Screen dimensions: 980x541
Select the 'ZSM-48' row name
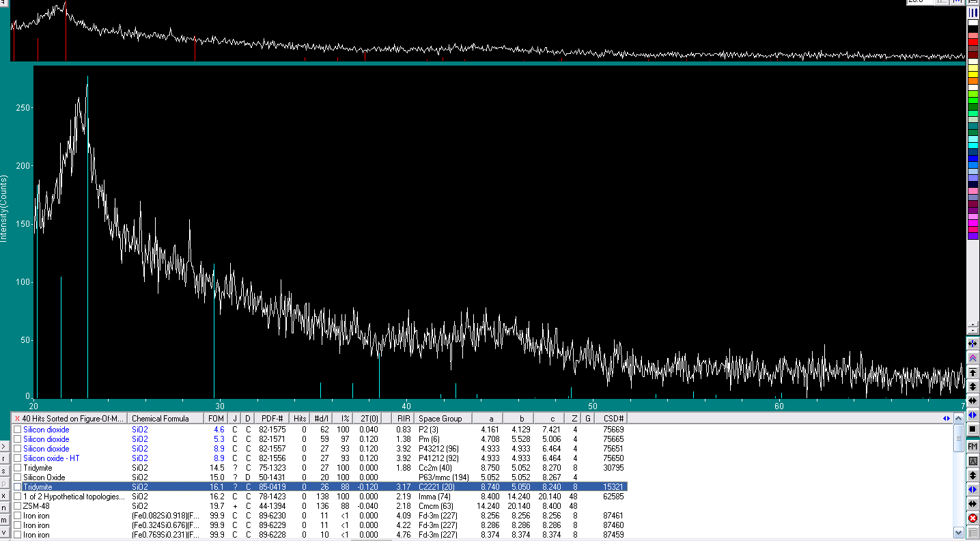tap(35, 506)
